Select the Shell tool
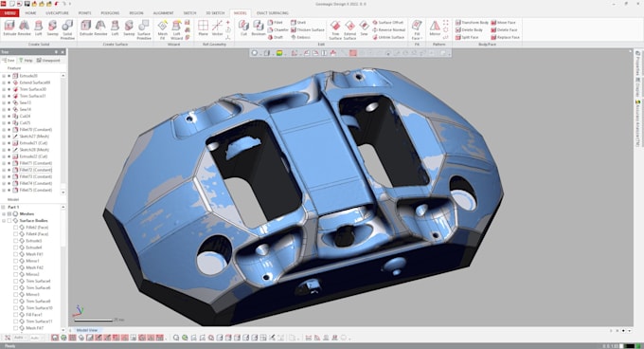Screen dimensions: 644x349 (298, 23)
